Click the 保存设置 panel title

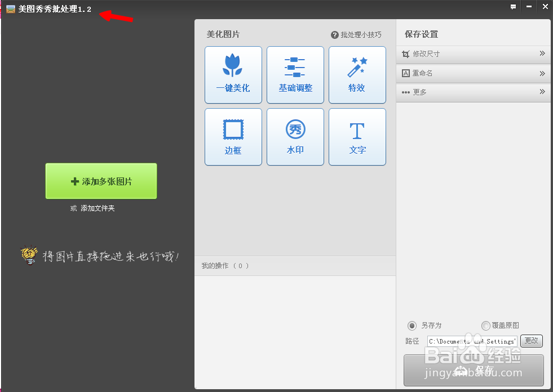coord(422,34)
